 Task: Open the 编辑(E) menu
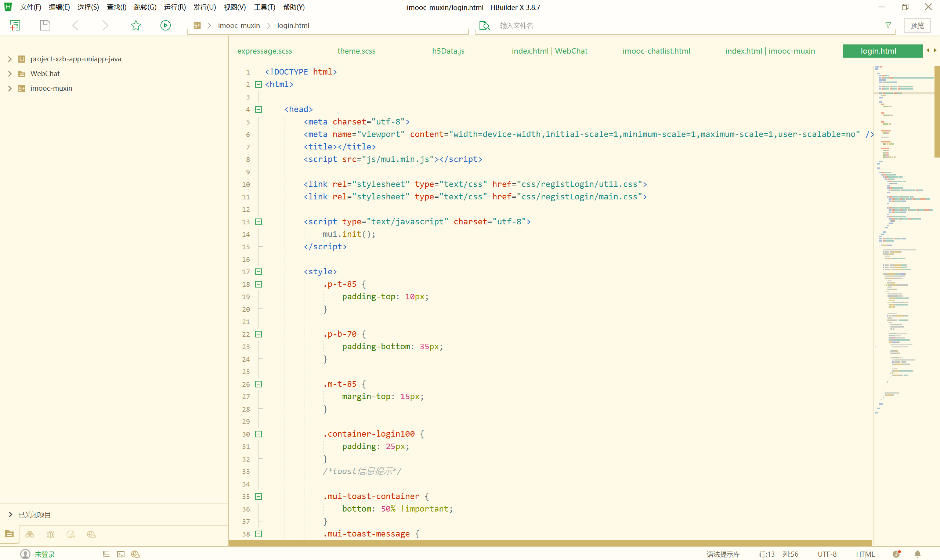tap(59, 7)
